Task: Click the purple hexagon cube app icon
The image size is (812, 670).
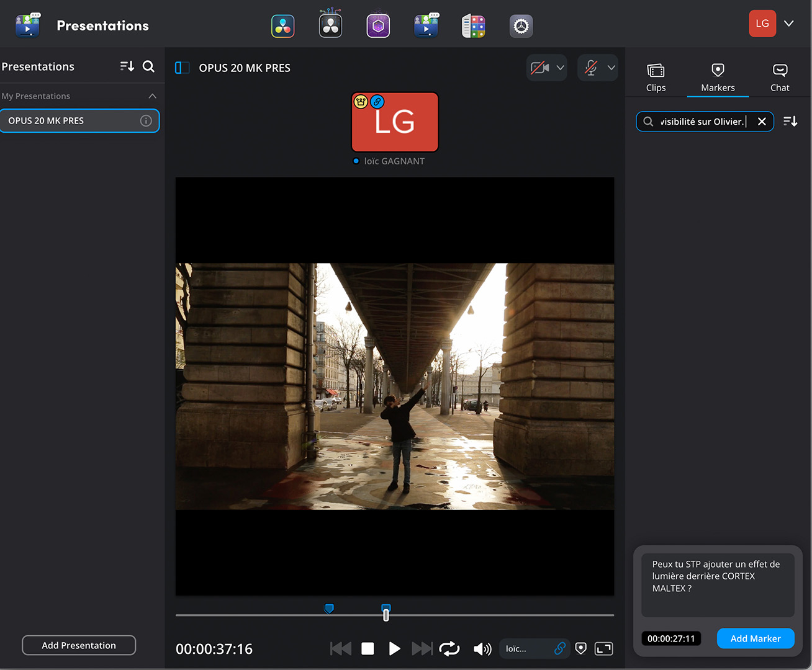Action: 378,26
